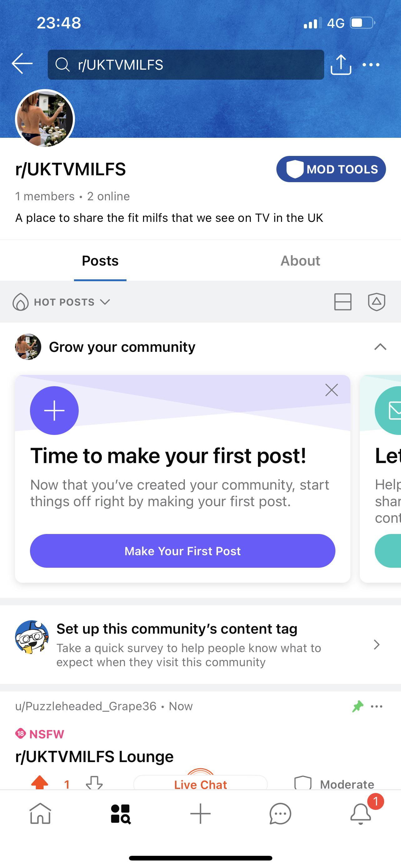Switch to the About tab
Viewport: 401px width, 868px height.
pos(300,261)
